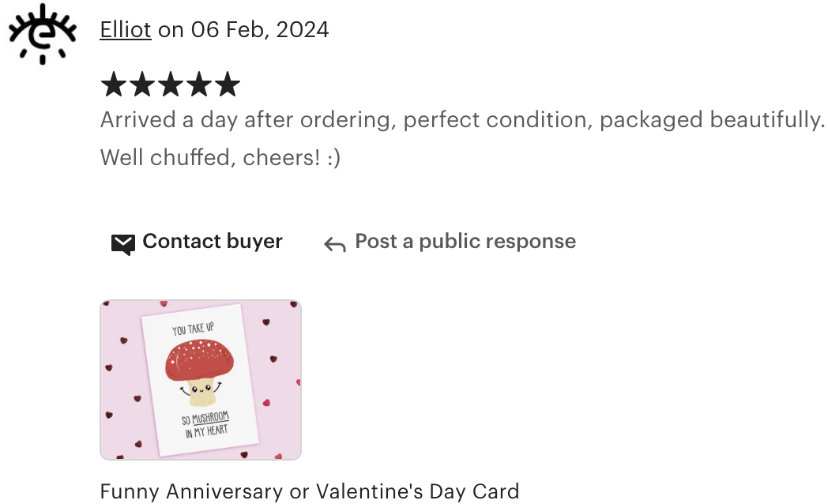Image resolution: width=828 pixels, height=504 pixels.
Task: Select the second rating star
Action: pyautogui.click(x=142, y=85)
